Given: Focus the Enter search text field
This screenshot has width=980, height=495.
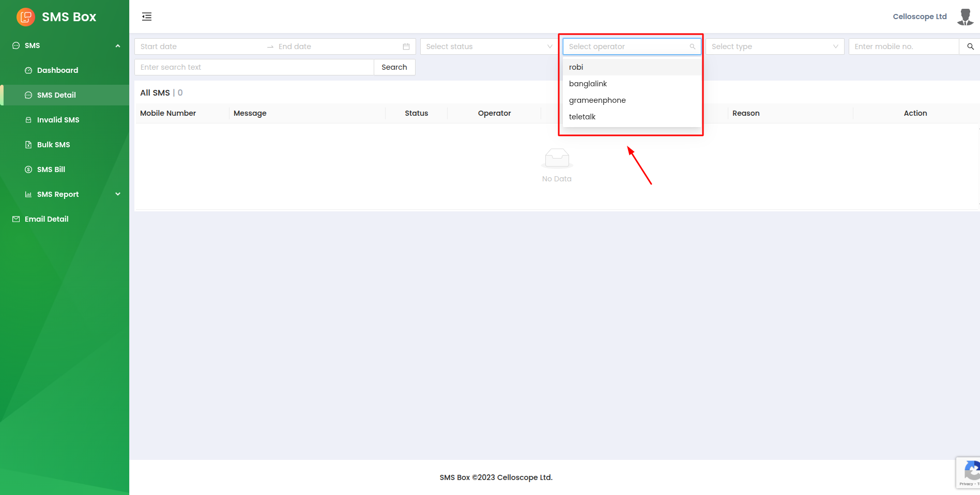Looking at the screenshot, I should (254, 67).
